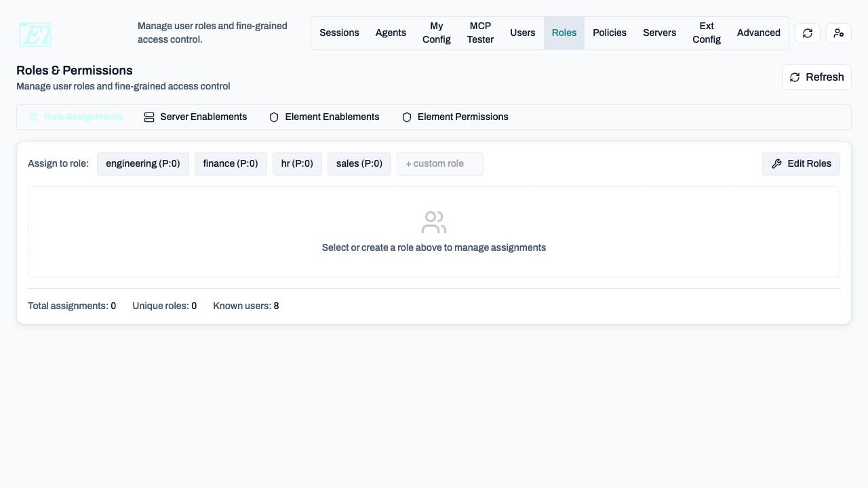Select the engineering (P:0) role chip

[x=142, y=163]
